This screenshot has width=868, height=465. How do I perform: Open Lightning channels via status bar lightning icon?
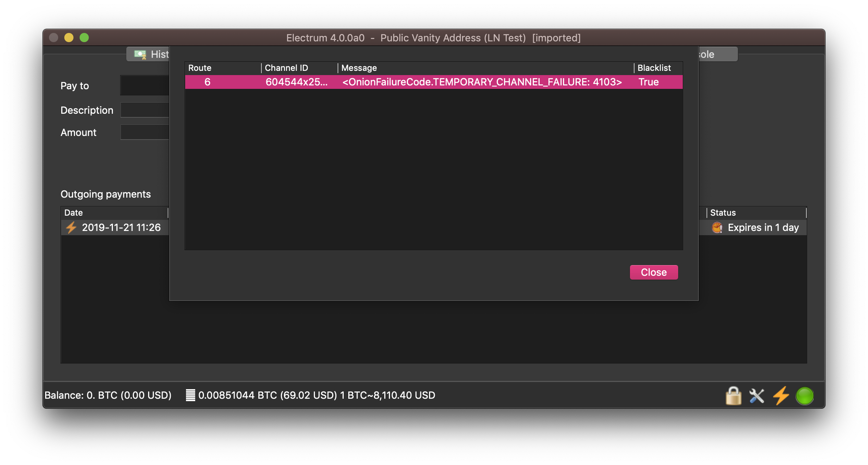point(781,395)
